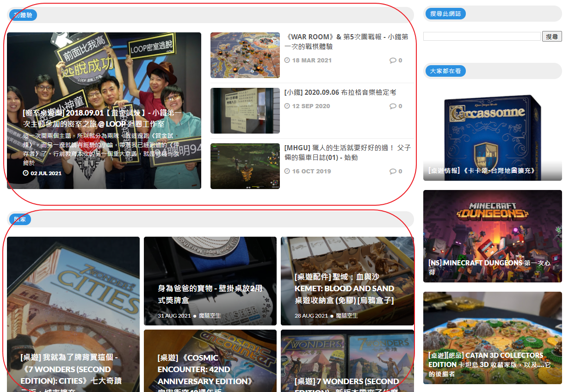Click the 28 AUG 2021 date text
The height and width of the screenshot is (392, 575).
point(311,316)
